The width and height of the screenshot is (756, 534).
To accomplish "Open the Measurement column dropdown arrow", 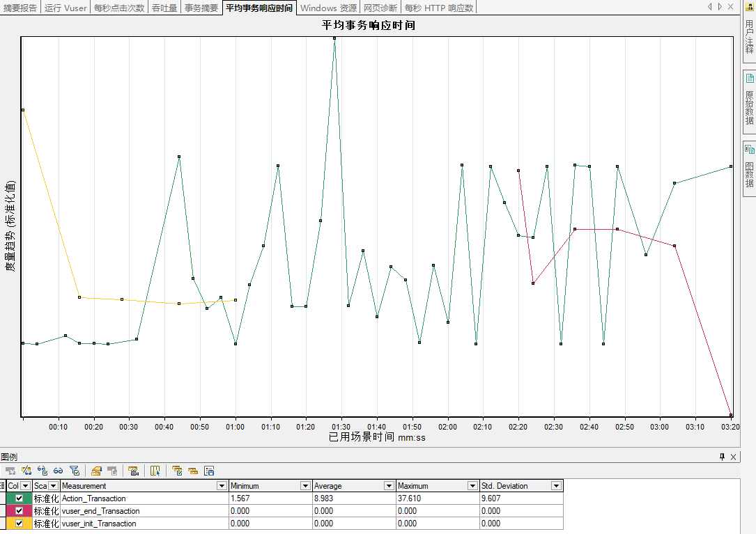I will point(222,486).
